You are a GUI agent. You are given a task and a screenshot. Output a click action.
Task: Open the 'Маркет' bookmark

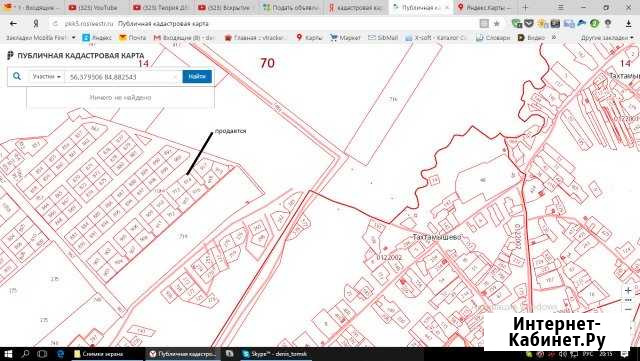coord(345,38)
